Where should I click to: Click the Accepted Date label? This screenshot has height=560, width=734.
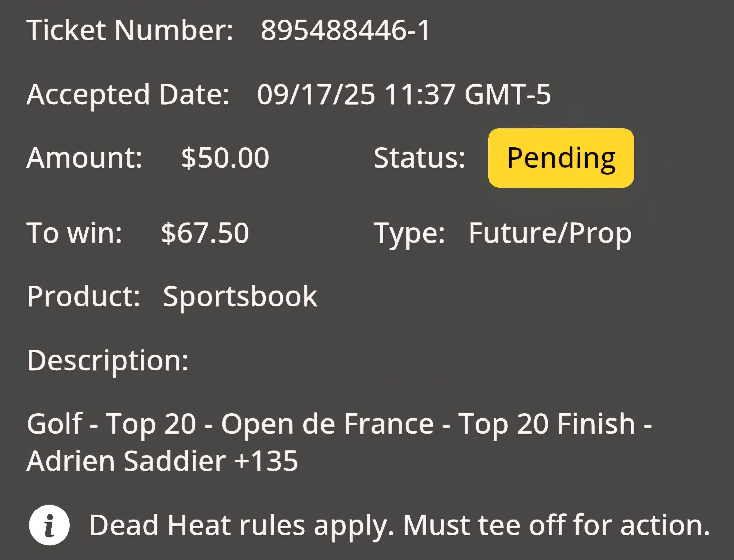point(128,95)
